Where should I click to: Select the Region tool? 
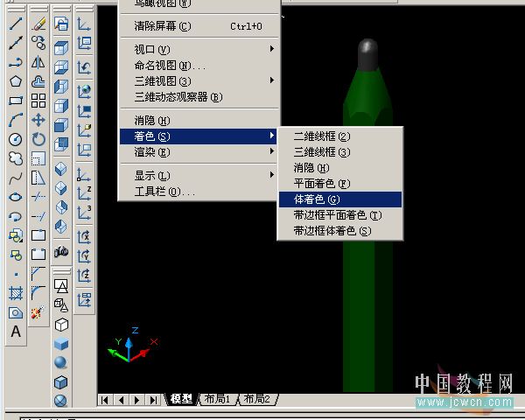pyautogui.click(x=16, y=313)
